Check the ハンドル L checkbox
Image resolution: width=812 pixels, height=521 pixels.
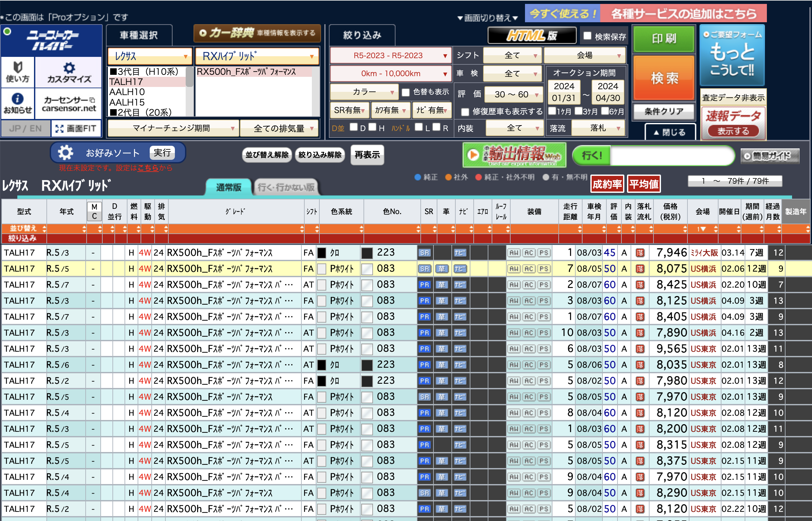(x=419, y=127)
